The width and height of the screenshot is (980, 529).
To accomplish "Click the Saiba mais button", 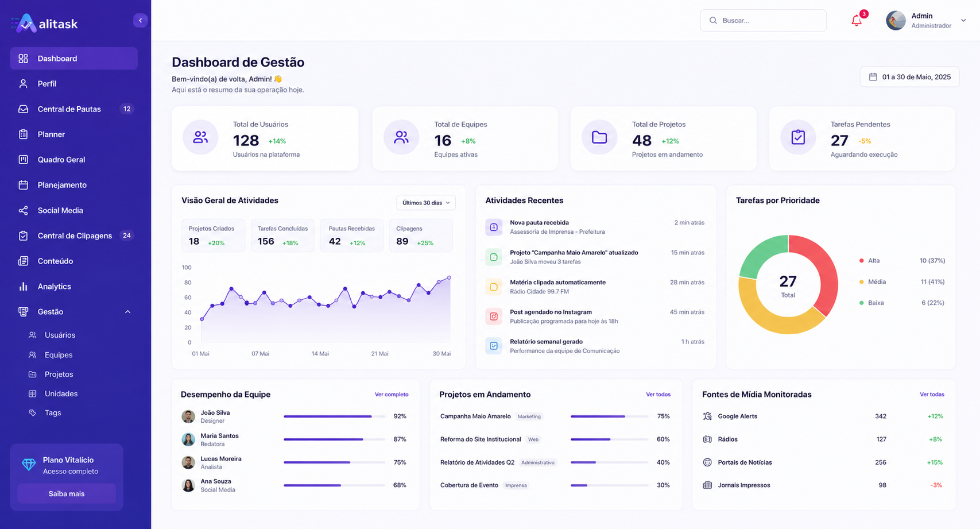I will point(67,494).
